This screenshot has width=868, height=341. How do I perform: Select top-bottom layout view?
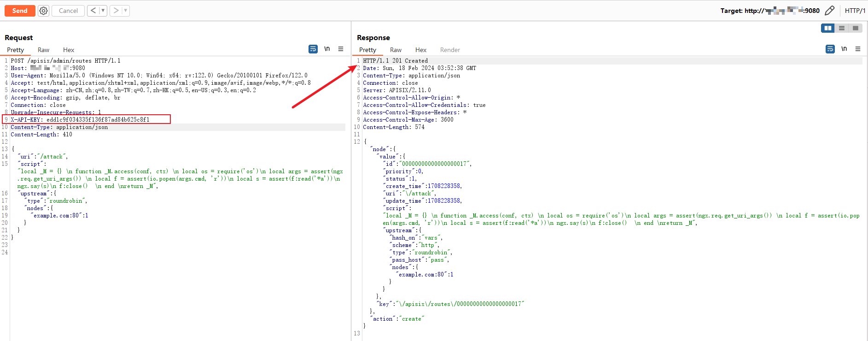[842, 28]
